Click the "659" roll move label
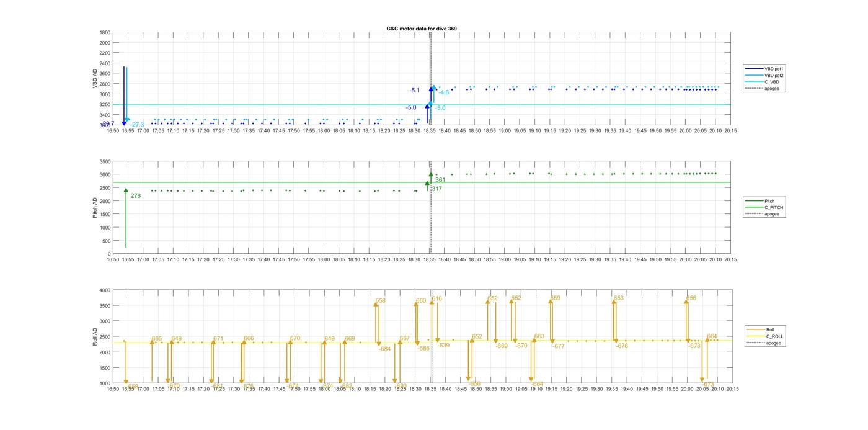 pyautogui.click(x=555, y=298)
